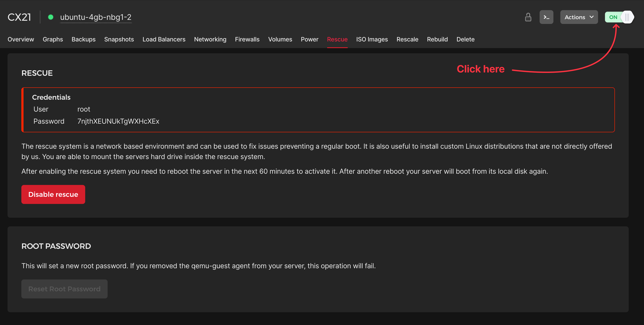The width and height of the screenshot is (644, 325).
Task: Switch to the Networking tab
Action: click(x=210, y=39)
